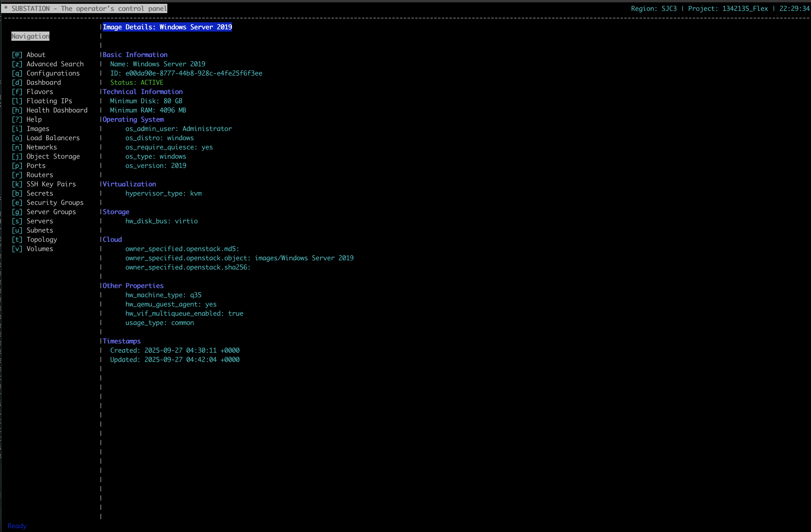Click the [s] Servers shortcut bracket
811x532 pixels.
[17, 221]
